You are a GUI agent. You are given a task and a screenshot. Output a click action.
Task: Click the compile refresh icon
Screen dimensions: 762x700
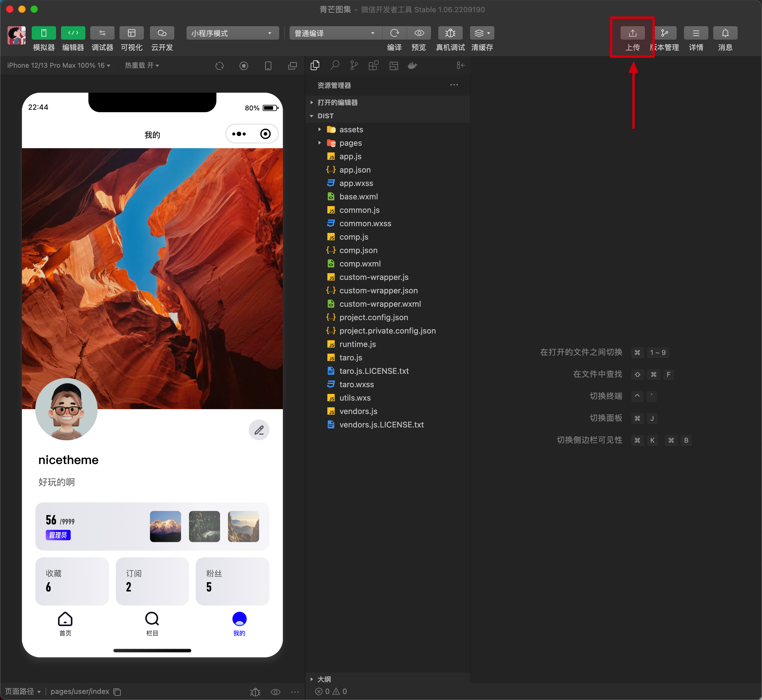394,33
